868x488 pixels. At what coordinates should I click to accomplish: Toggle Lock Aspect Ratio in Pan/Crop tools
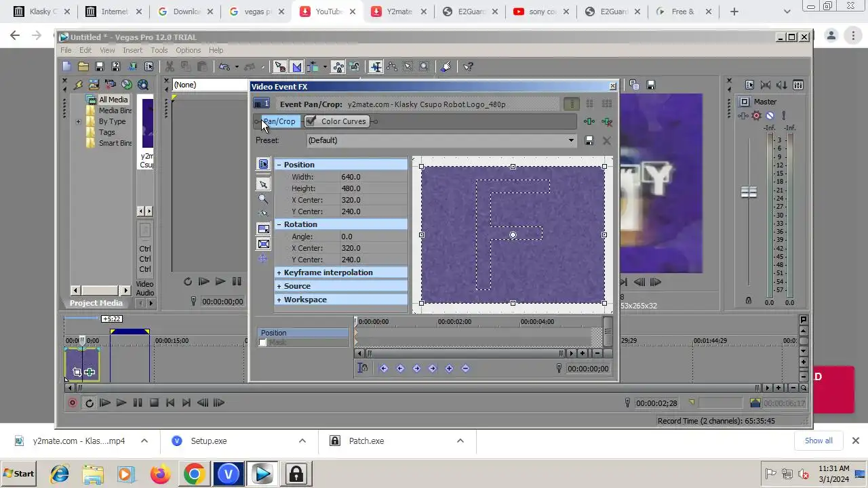coord(263,229)
